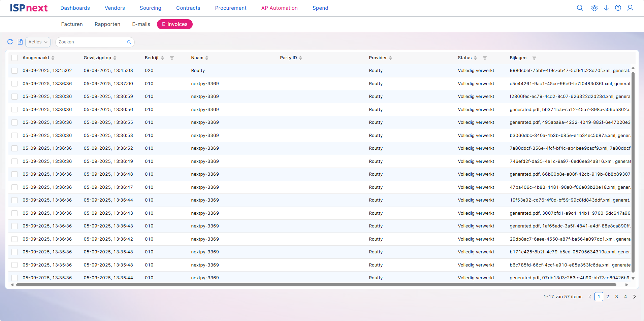
Task: Open the Contracts menu
Action: [188, 8]
